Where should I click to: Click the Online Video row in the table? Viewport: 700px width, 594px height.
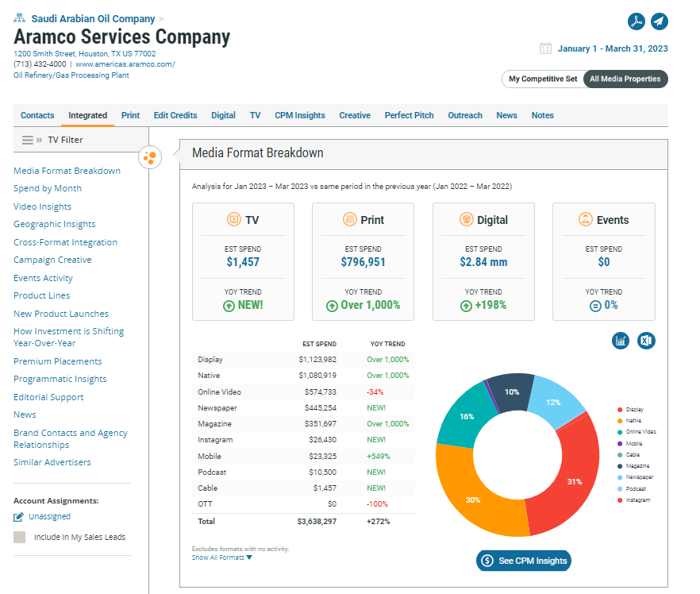[x=303, y=391]
